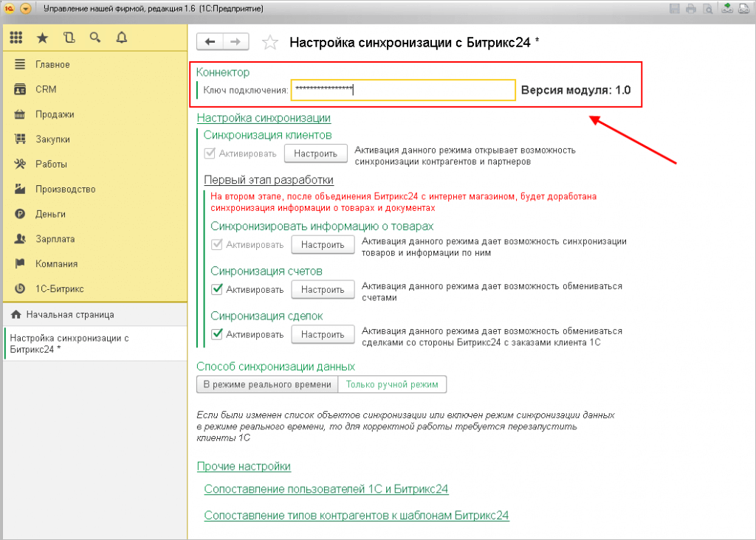Select В режиме реального времени mode

[267, 384]
